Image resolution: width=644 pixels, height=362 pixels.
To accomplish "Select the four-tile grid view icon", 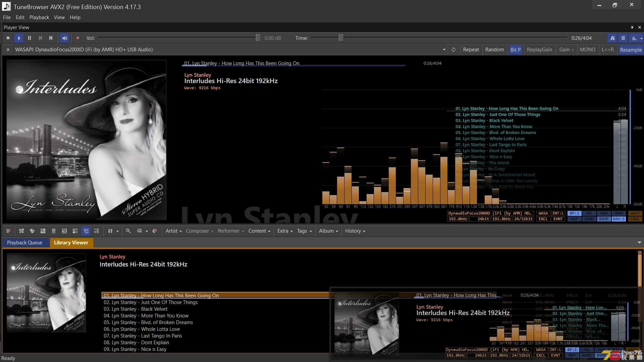I will (43, 231).
